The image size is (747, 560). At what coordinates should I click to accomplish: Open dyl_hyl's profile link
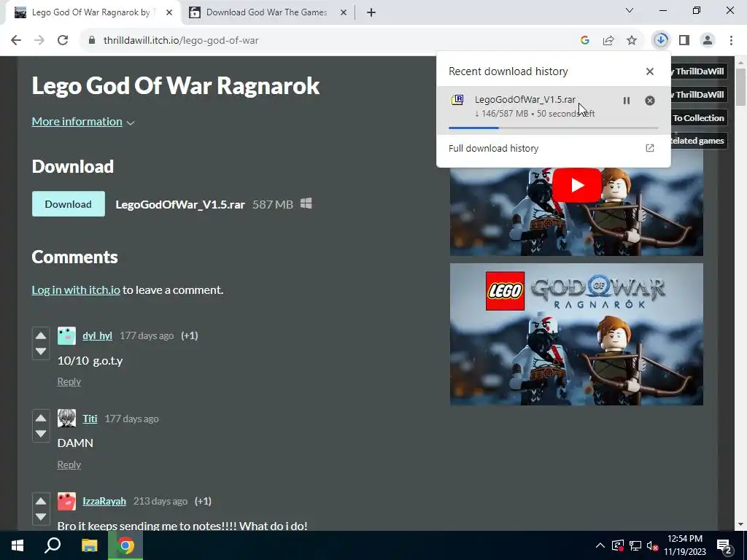pos(97,335)
